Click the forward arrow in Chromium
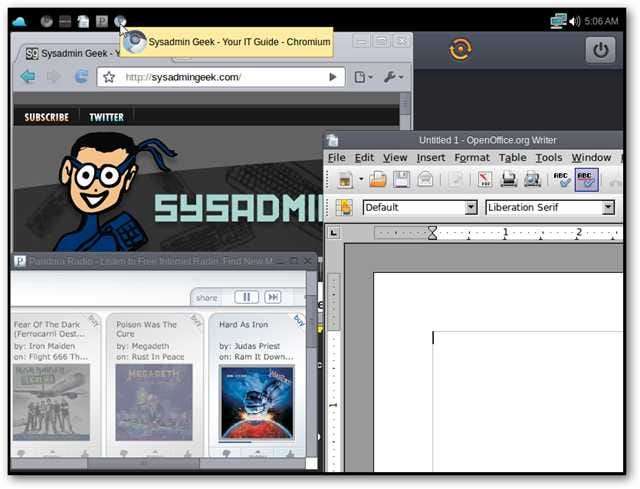This screenshot has width=640, height=489. pyautogui.click(x=53, y=76)
